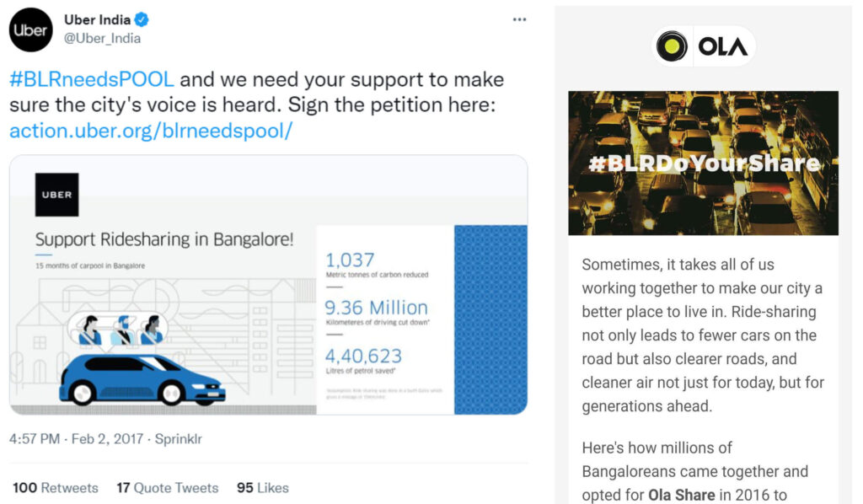Click the blue car illustration
863x504 pixels.
click(142, 379)
